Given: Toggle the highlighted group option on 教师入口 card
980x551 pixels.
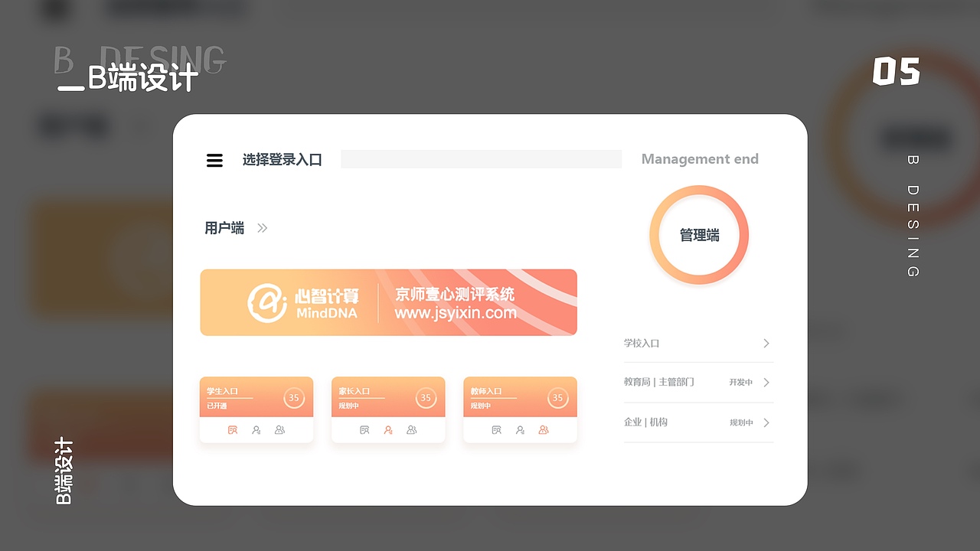Looking at the screenshot, I should (x=544, y=430).
